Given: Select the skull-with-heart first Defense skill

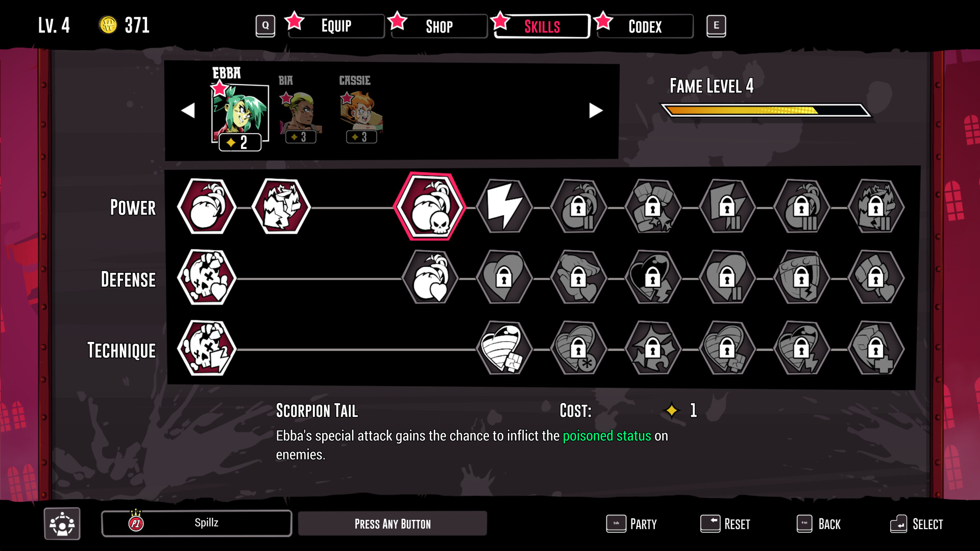Looking at the screenshot, I should coord(207,278).
